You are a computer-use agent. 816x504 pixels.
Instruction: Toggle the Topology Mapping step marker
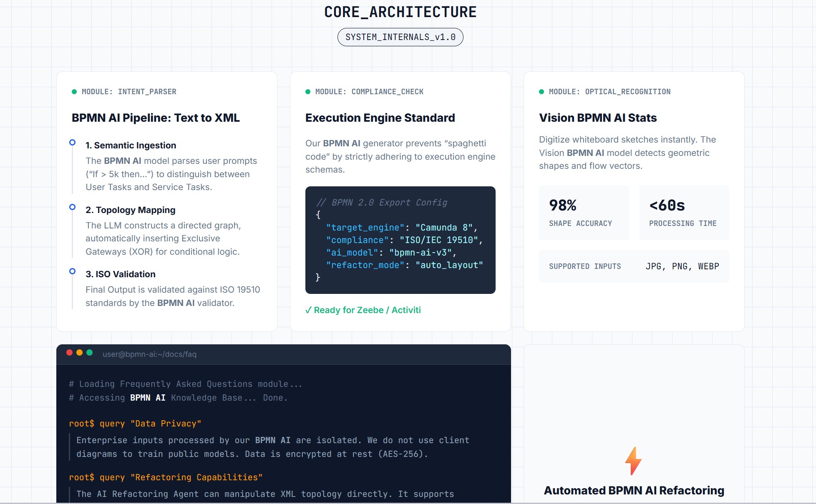[72, 207]
